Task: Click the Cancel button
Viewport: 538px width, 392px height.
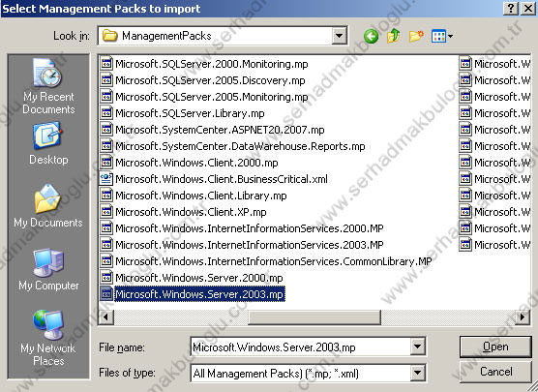Action: [495, 372]
